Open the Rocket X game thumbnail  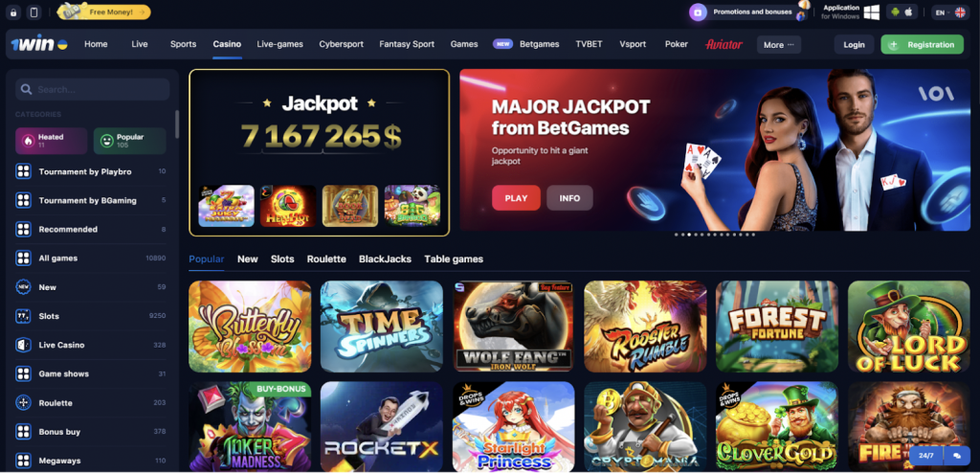(382, 427)
